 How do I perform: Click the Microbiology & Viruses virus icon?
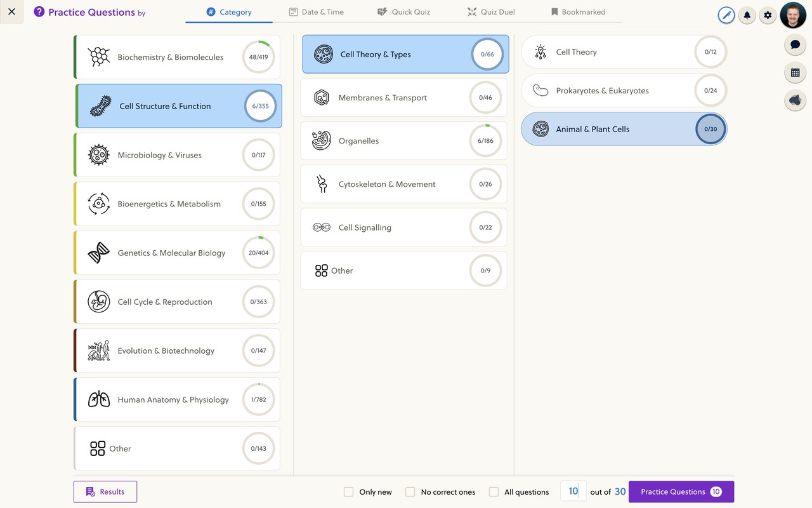[x=99, y=155]
